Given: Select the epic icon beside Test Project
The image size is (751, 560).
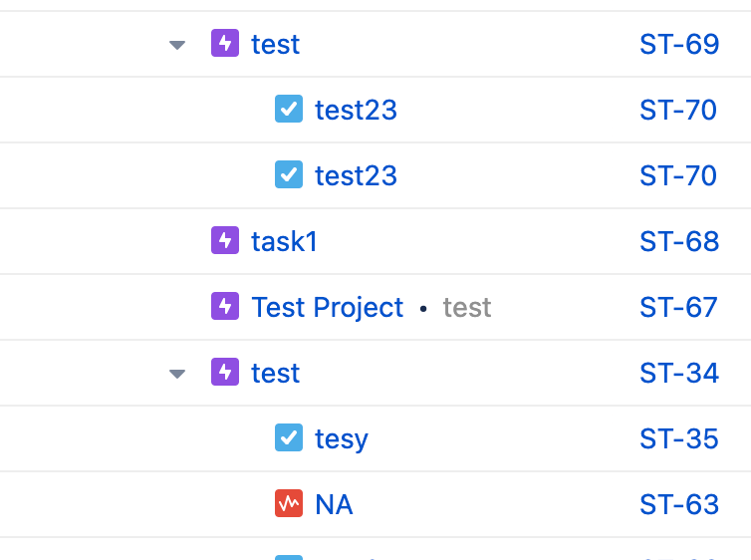Looking at the screenshot, I should [x=225, y=307].
